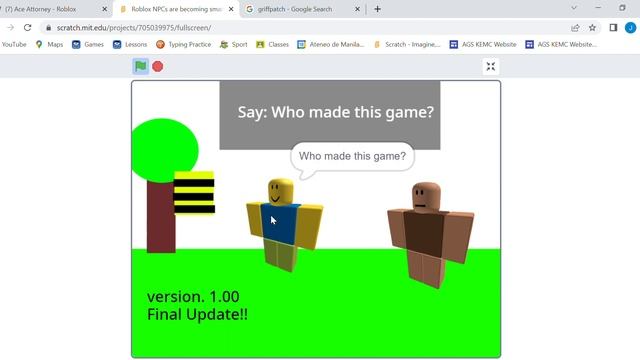
Task: Reload the page with the refresh icon
Action: [x=27, y=28]
